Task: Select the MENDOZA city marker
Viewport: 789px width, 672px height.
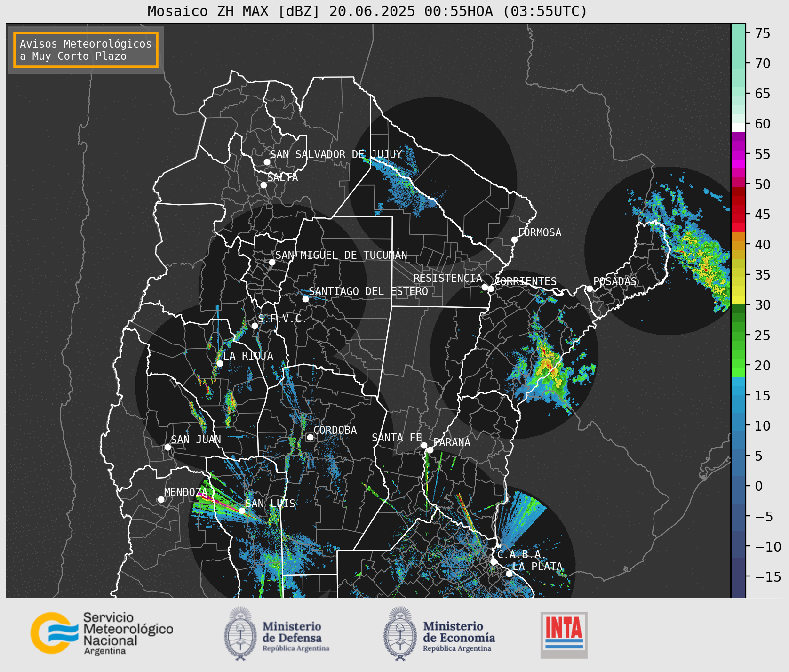Action: (161, 499)
